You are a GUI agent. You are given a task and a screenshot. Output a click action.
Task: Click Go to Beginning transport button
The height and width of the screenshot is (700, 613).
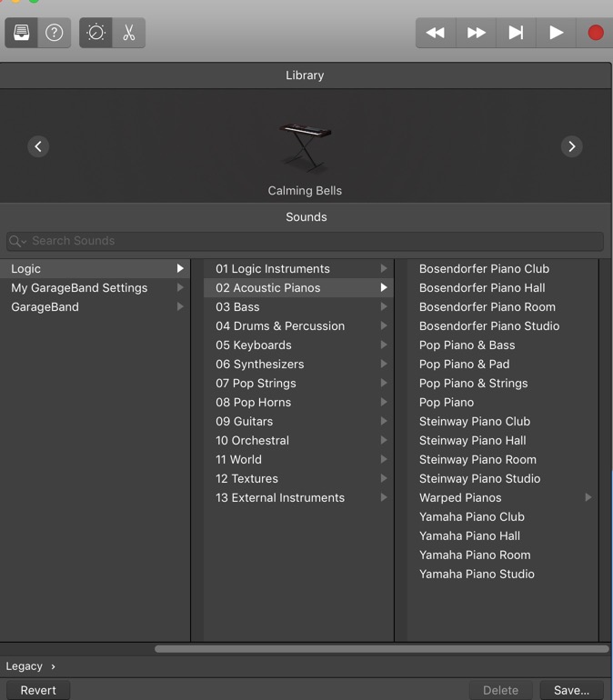[516, 33]
